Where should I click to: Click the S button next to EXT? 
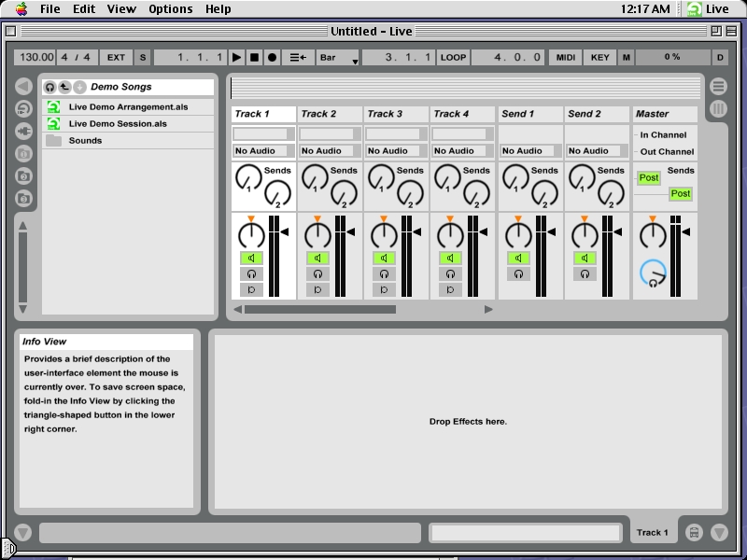[x=143, y=58]
